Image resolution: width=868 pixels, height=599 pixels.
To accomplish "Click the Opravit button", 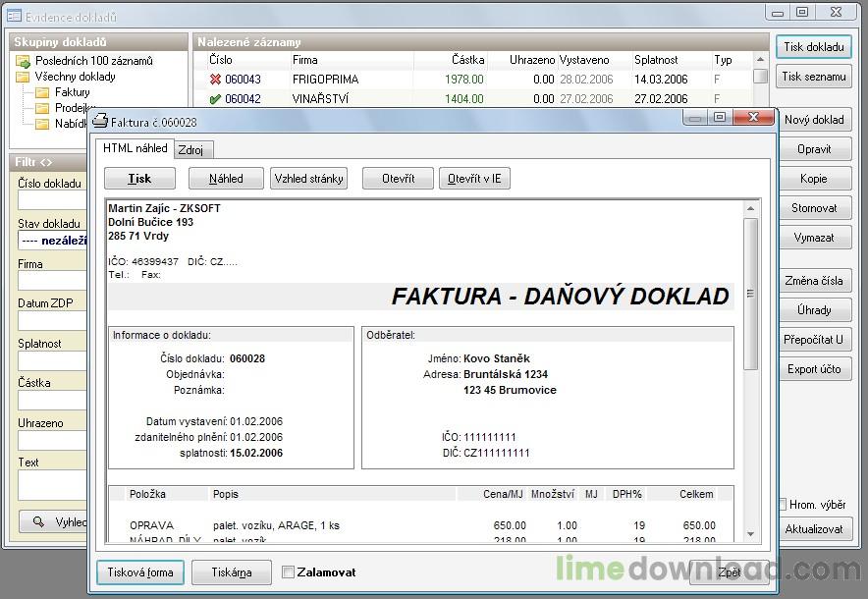I will 814,149.
